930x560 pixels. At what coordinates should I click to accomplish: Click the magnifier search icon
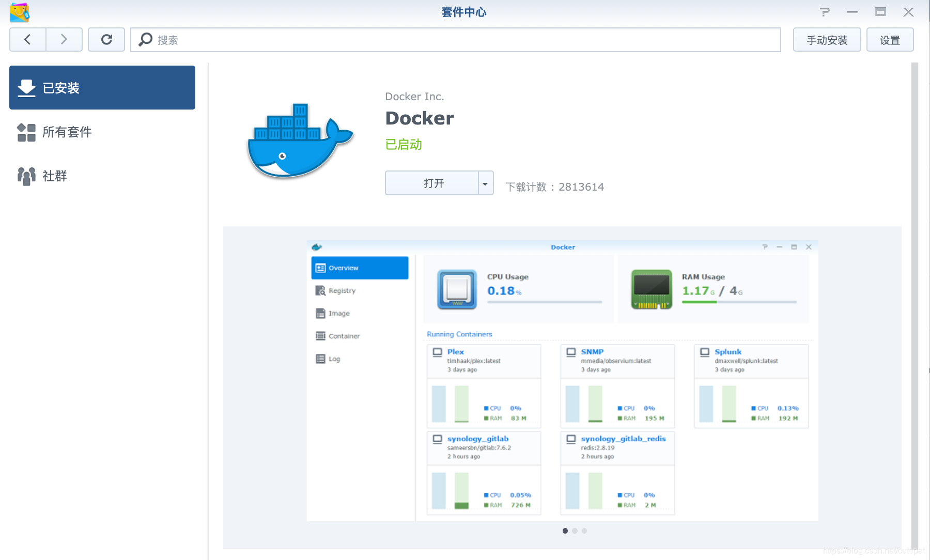click(x=146, y=39)
